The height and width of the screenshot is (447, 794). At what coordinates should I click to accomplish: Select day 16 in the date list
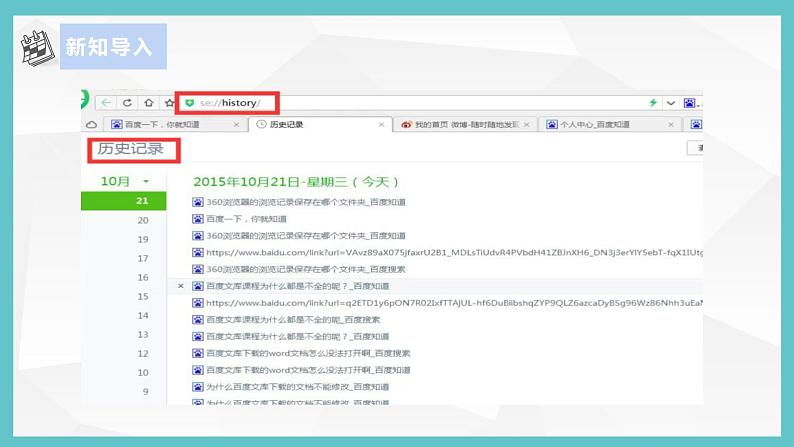point(143,277)
